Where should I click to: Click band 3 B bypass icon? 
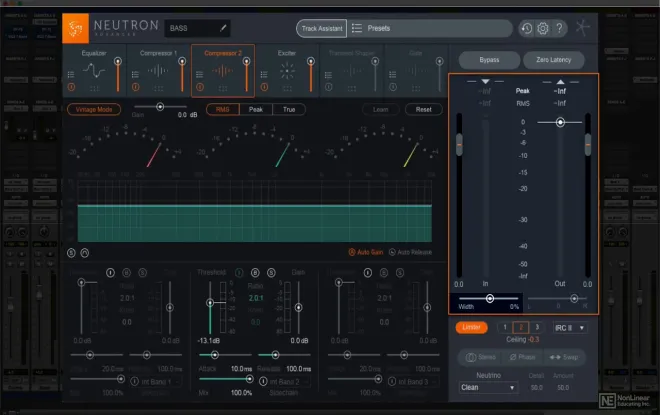(384, 273)
